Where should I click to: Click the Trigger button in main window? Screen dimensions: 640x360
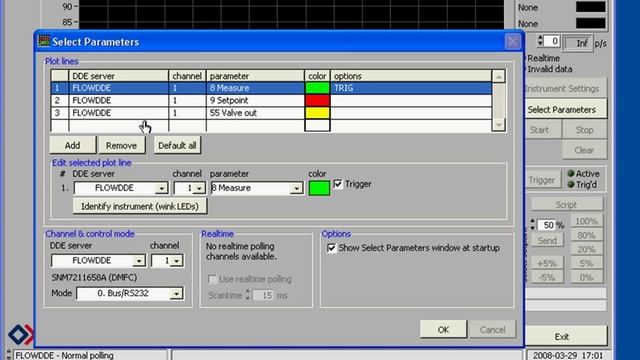(542, 180)
